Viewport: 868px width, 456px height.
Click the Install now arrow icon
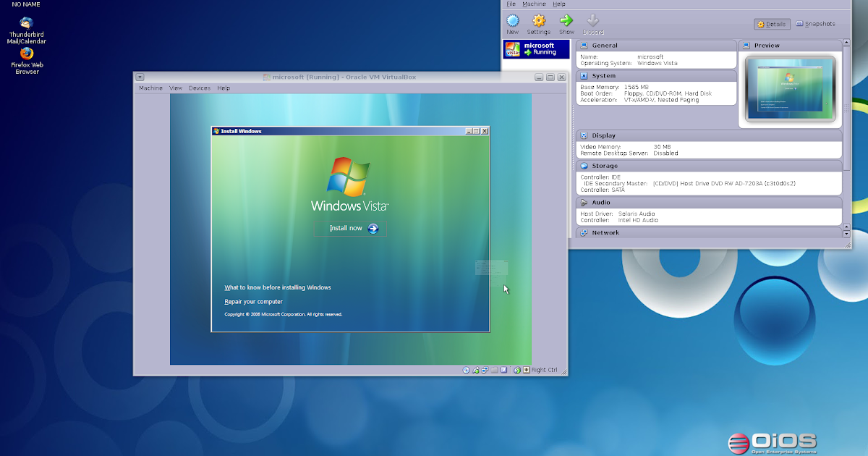373,228
